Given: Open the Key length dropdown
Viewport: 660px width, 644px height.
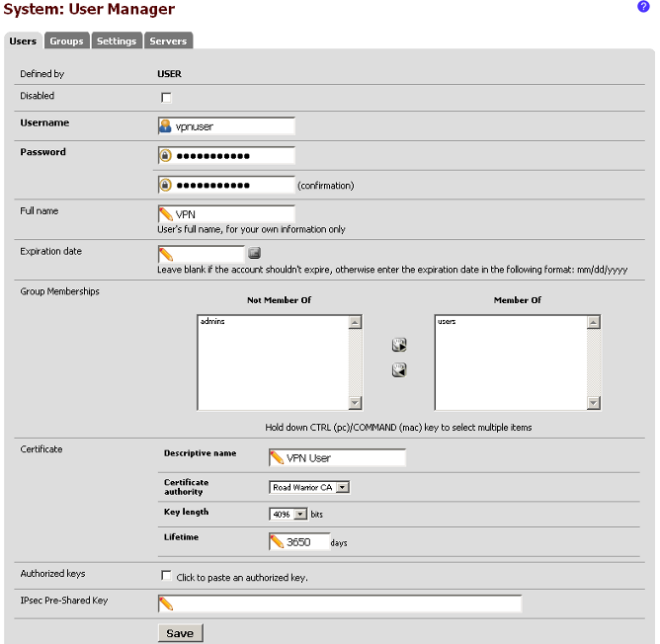Looking at the screenshot, I should pyautogui.click(x=289, y=515).
